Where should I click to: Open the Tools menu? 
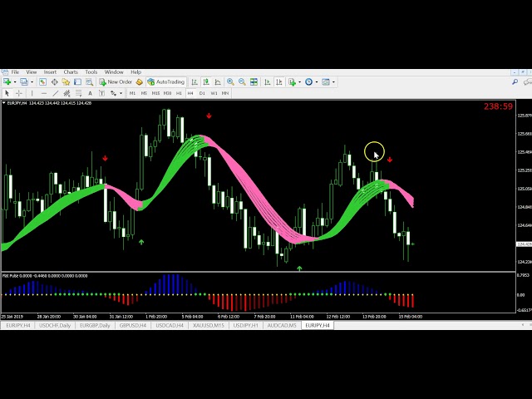(91, 72)
